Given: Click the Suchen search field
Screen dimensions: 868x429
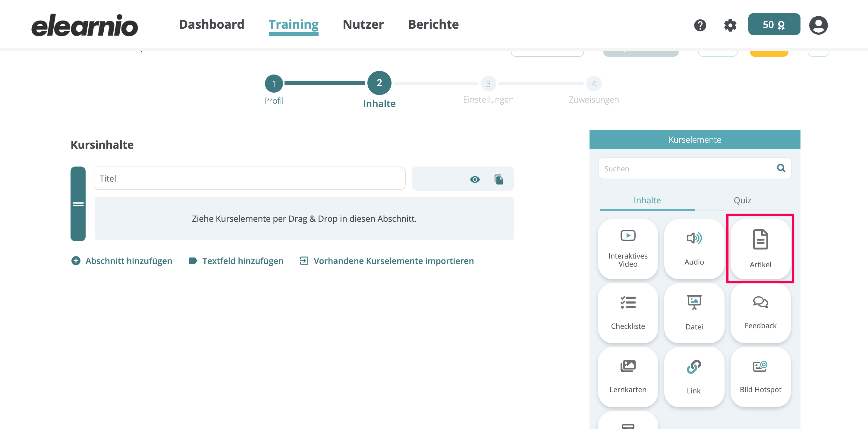Looking at the screenshot, I should pyautogui.click(x=694, y=168).
